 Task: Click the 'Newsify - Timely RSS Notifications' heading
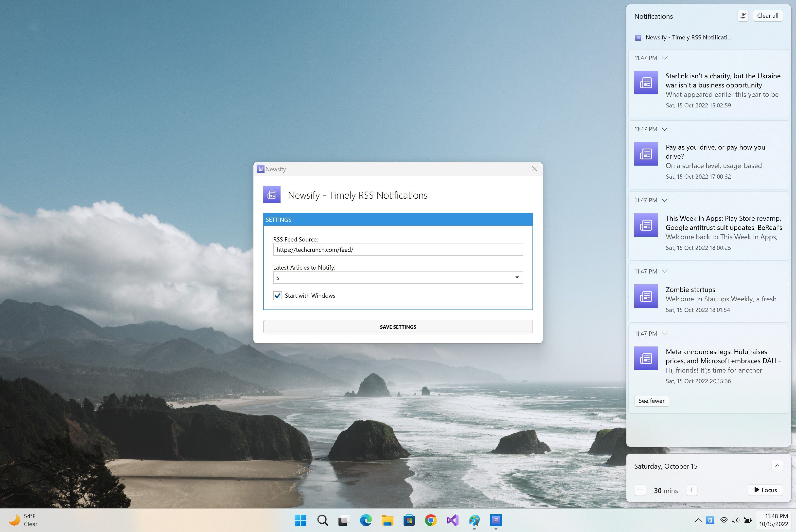[x=357, y=195]
